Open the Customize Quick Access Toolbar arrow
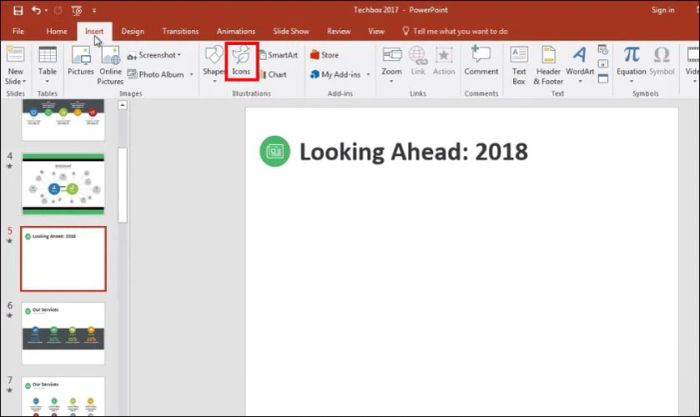Image resolution: width=700 pixels, height=417 pixels. [94, 10]
